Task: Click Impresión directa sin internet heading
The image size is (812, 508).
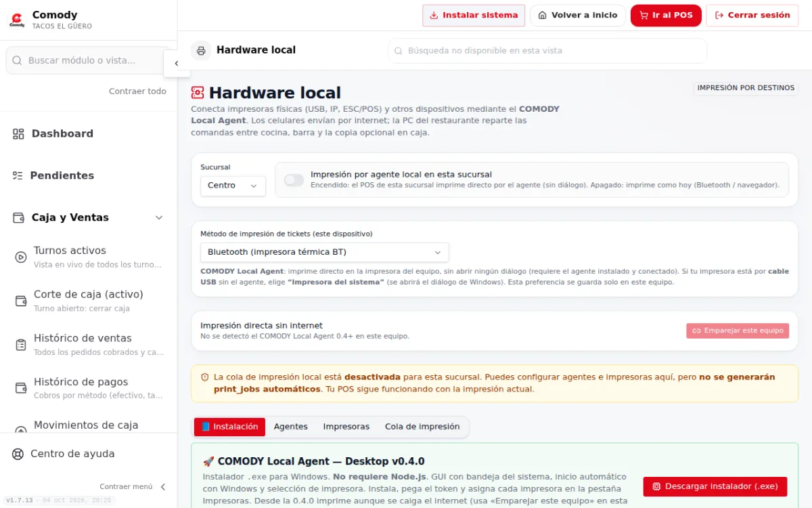Action: coord(262,326)
